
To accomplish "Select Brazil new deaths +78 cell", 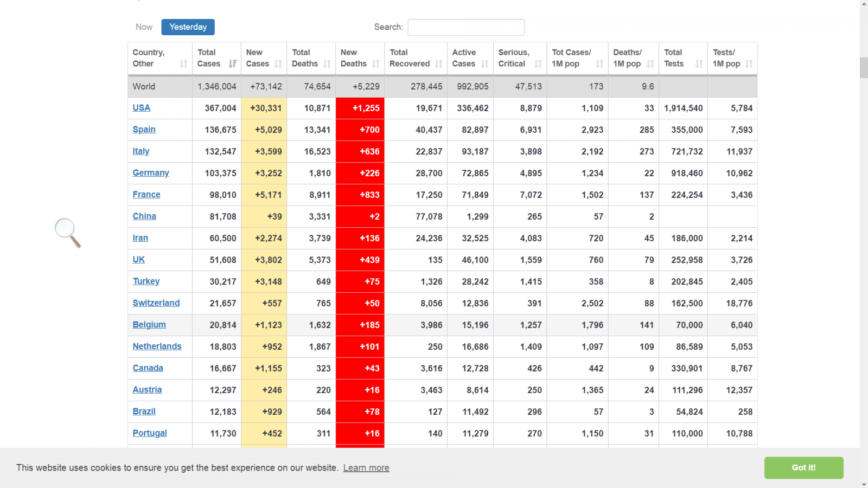I will coord(360,412).
